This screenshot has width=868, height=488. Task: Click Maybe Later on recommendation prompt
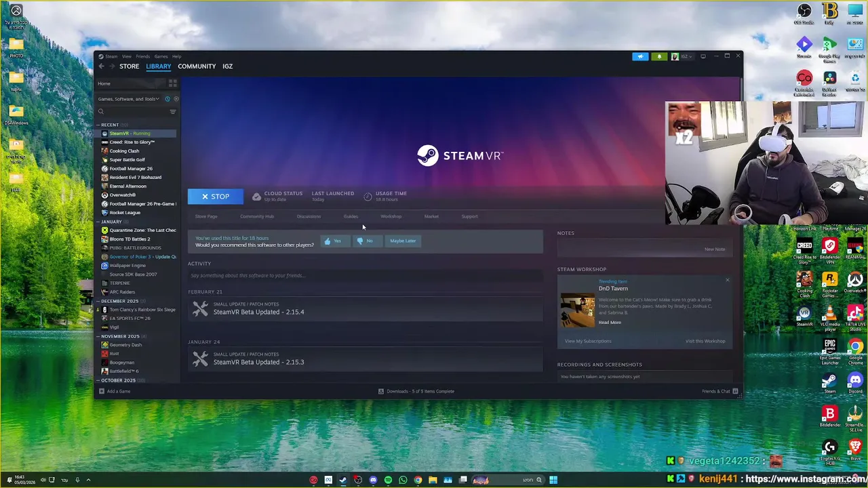click(x=403, y=241)
